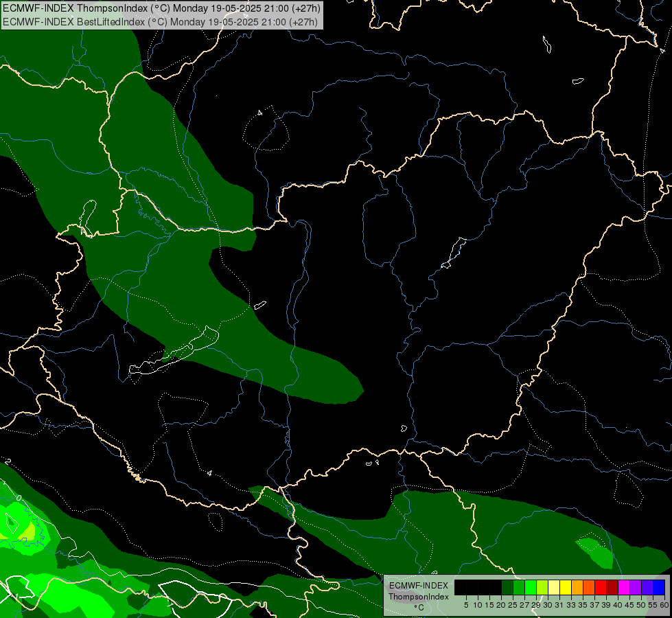The height and width of the screenshot is (618, 672).
Task: Click the lime 29–30 legend swatch
Action: (542, 587)
